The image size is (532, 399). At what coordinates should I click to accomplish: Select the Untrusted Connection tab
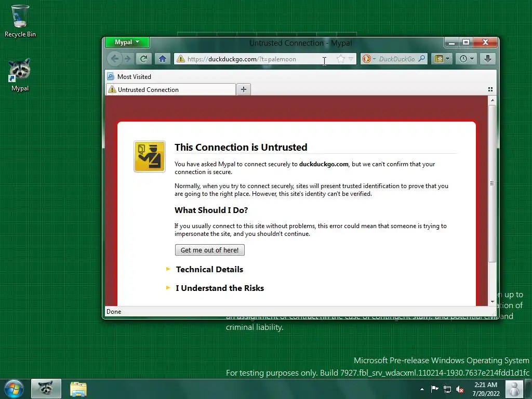coord(170,89)
